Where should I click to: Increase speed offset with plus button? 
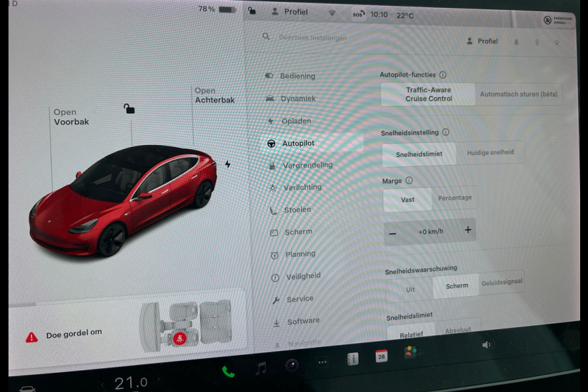click(x=468, y=229)
